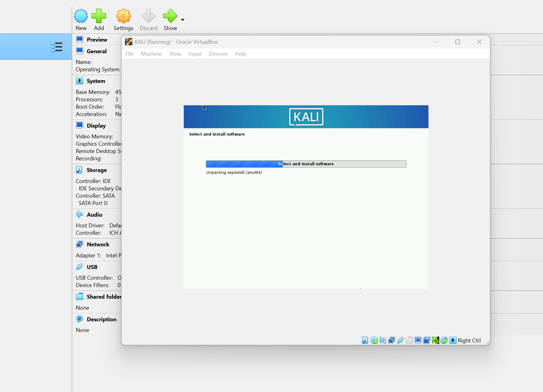Click the Audio section speaker icon
Image resolution: width=543 pixels, height=392 pixels.
coord(80,214)
